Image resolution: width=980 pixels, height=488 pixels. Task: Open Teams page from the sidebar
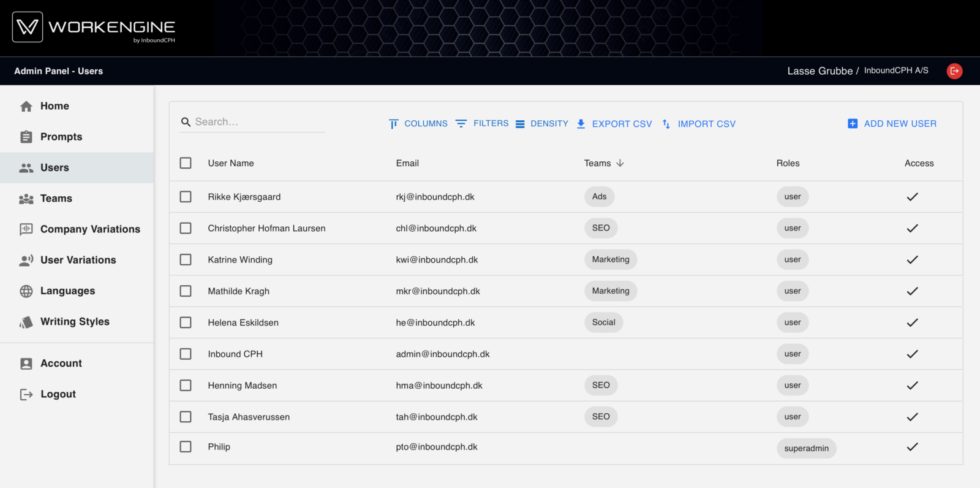click(56, 199)
